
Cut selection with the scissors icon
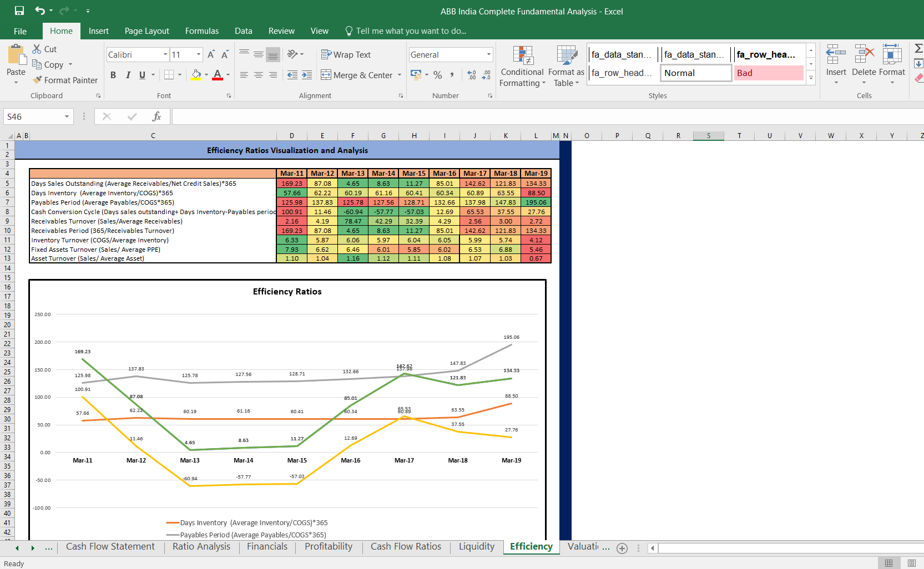[x=37, y=49]
